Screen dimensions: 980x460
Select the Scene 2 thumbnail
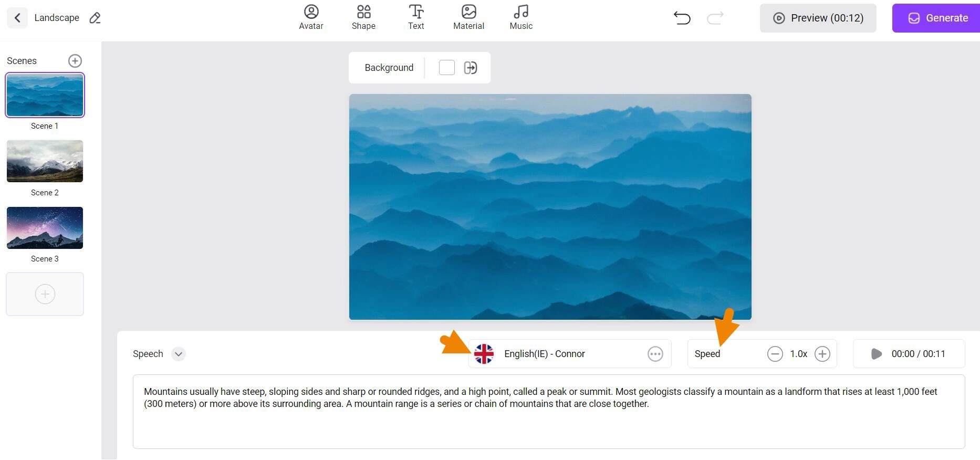pos(45,161)
